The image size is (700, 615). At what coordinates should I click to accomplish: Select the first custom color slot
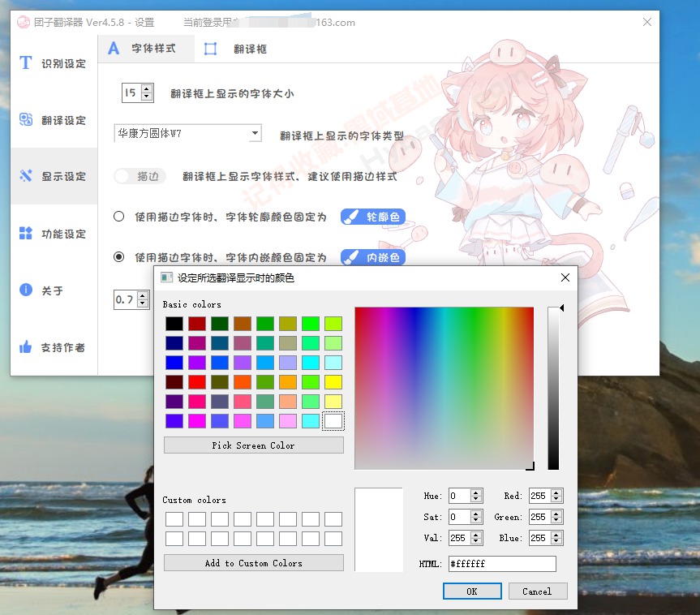(x=174, y=519)
